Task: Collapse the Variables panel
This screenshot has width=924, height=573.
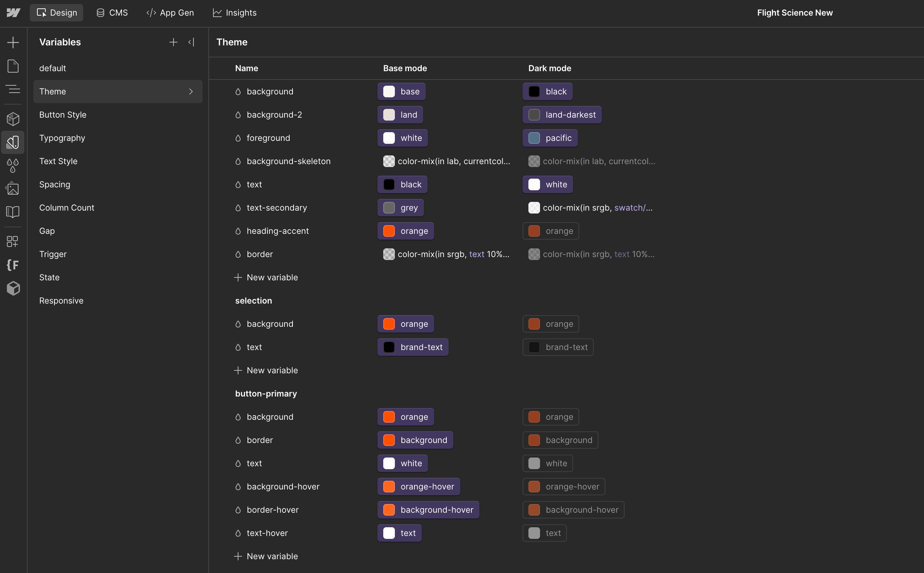Action: click(191, 42)
